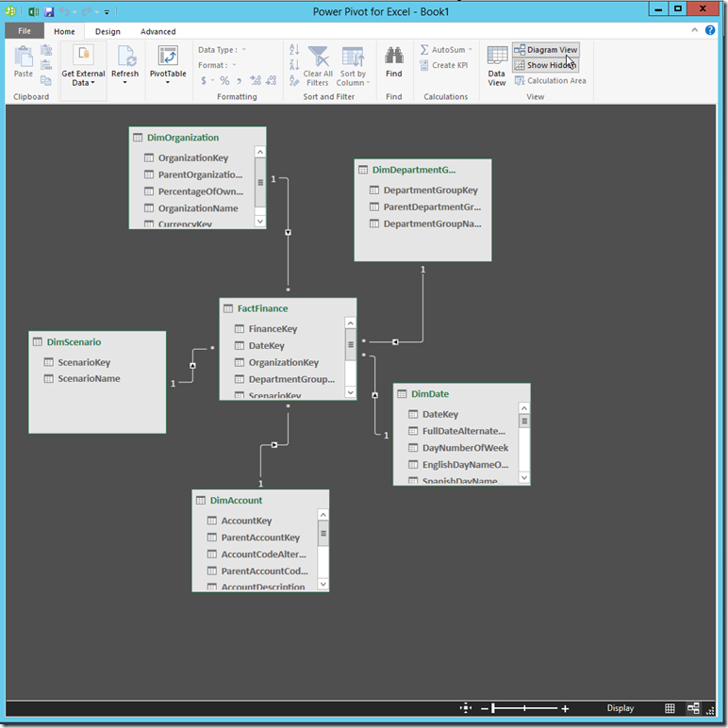Open the PivotTable dropdown
Image resolution: width=728 pixels, height=728 pixels.
pos(168,83)
